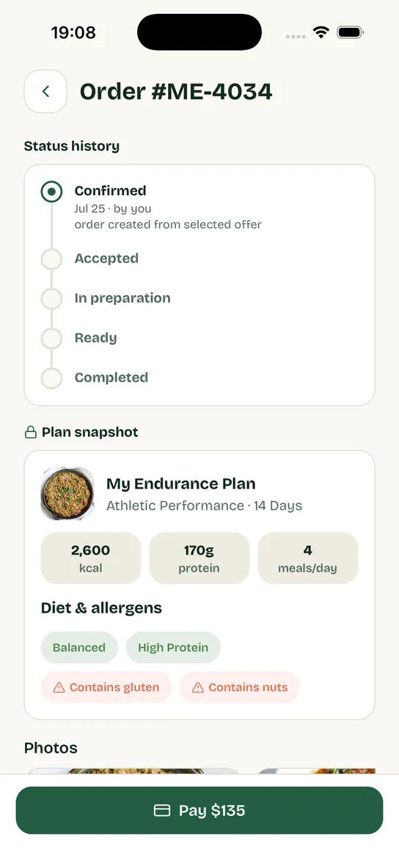
Task: Select the Confirmed status radio marker
Action: (x=51, y=192)
